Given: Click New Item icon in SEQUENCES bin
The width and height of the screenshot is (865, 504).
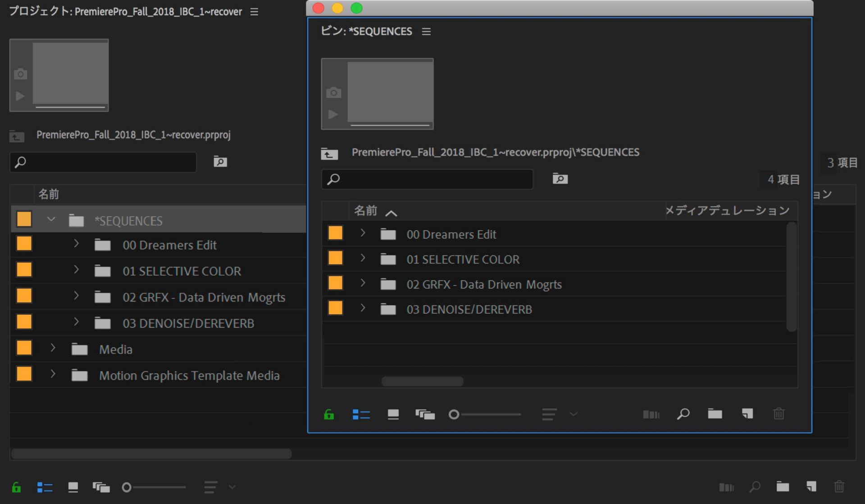Looking at the screenshot, I should pyautogui.click(x=747, y=413).
